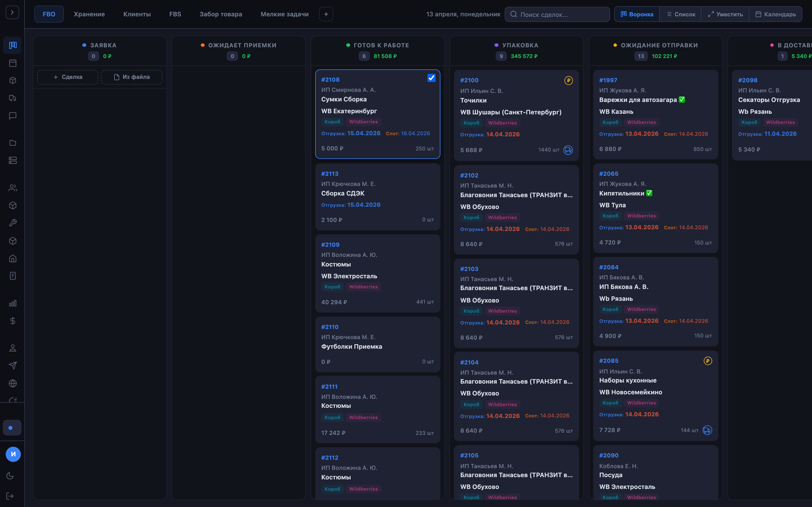This screenshot has height=507, width=812.
Task: Open the calendar icon in the sidebar
Action: 13,63
